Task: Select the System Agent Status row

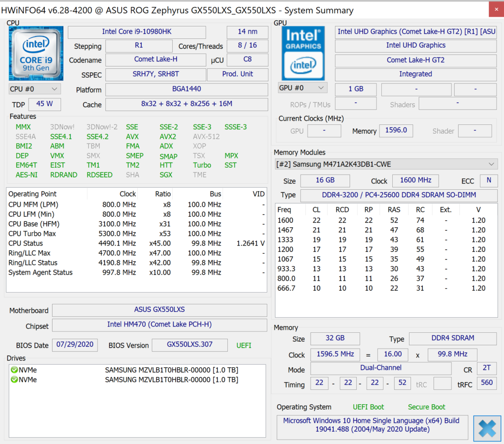Action: pyautogui.click(x=137, y=272)
